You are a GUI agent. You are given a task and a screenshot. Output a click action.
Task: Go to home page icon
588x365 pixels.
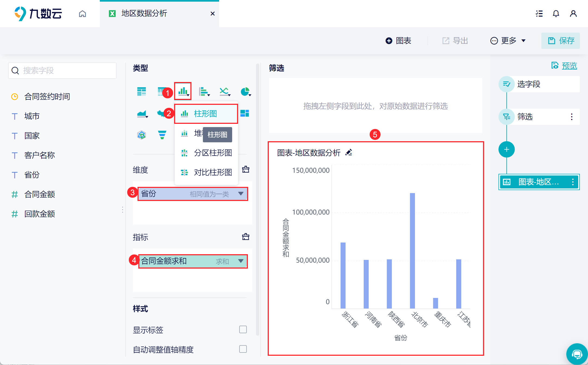point(82,14)
